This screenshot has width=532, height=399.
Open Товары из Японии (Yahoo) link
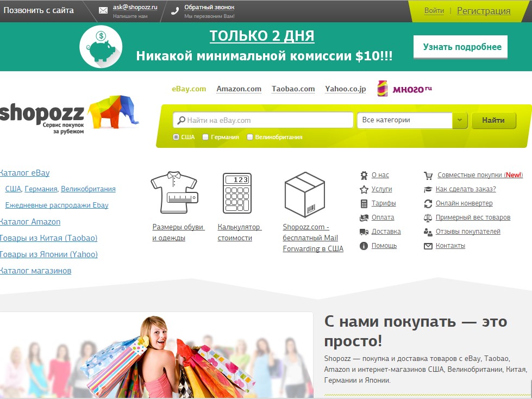[49, 254]
